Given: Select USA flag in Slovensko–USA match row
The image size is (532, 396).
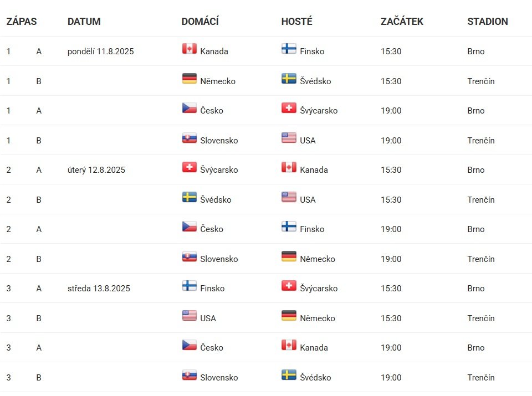Looking at the screenshot, I should pyautogui.click(x=289, y=138).
